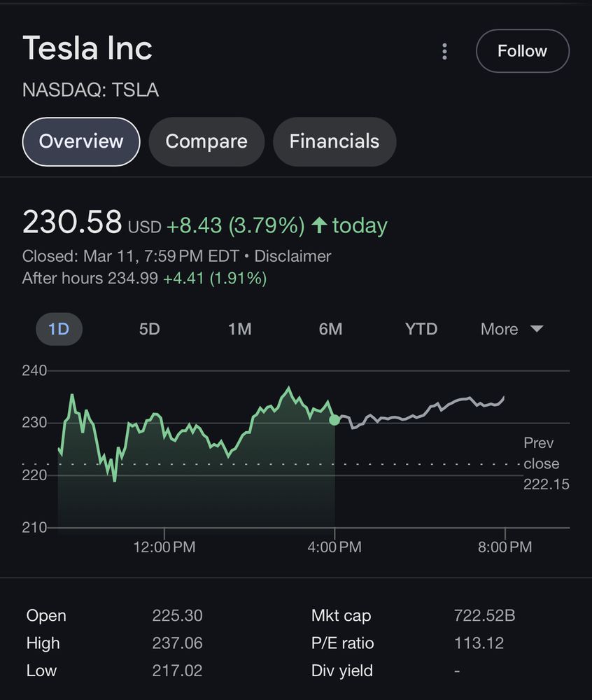Click the green up arrow beside today
This screenshot has height=700, width=592.
tap(319, 225)
